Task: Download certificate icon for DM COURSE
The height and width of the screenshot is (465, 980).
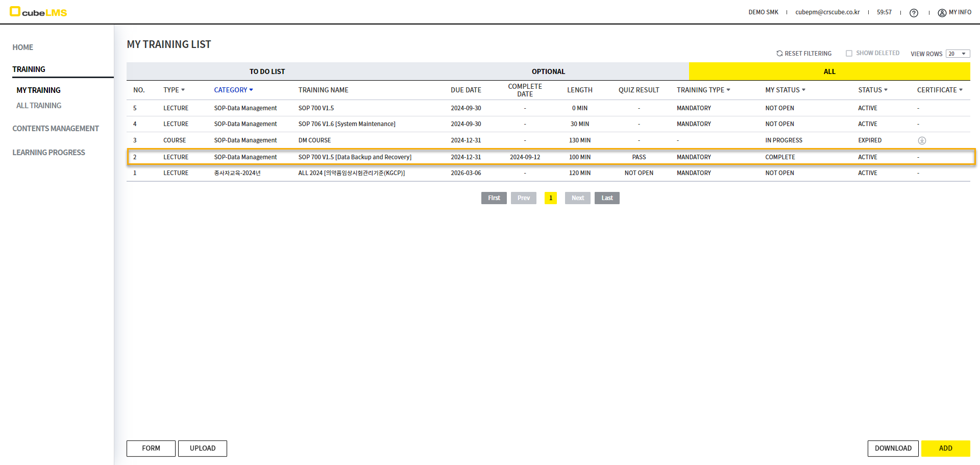Action: point(922,140)
